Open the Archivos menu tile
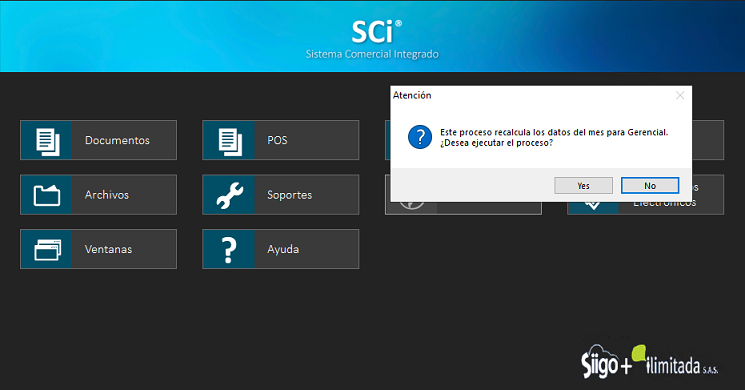The image size is (745, 390). [98, 195]
